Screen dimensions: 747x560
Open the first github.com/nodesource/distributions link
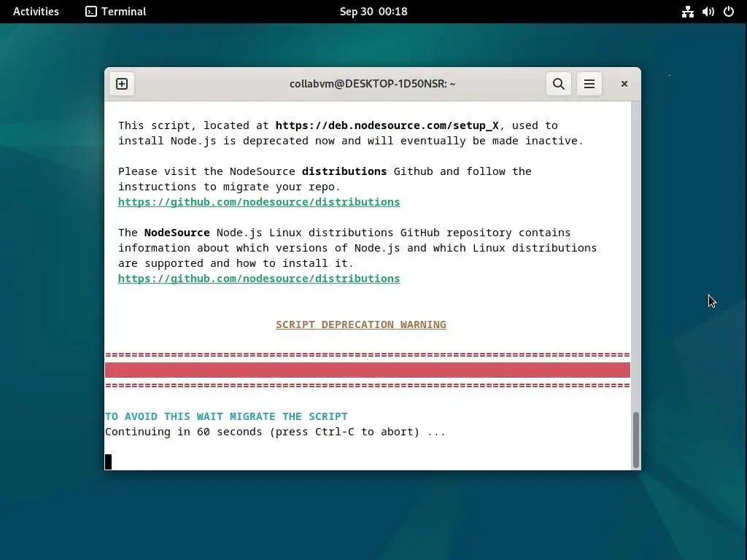259,202
